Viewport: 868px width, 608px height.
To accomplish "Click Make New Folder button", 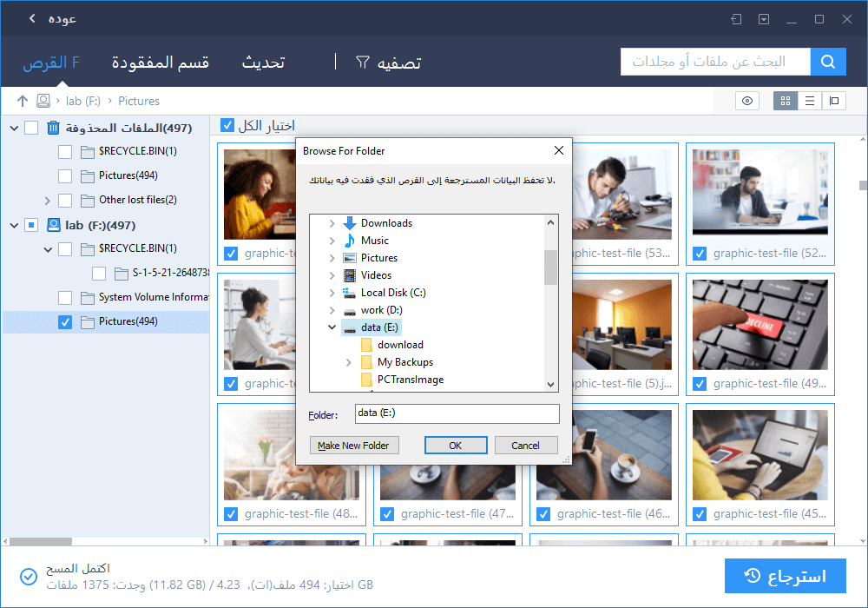I will pos(353,446).
